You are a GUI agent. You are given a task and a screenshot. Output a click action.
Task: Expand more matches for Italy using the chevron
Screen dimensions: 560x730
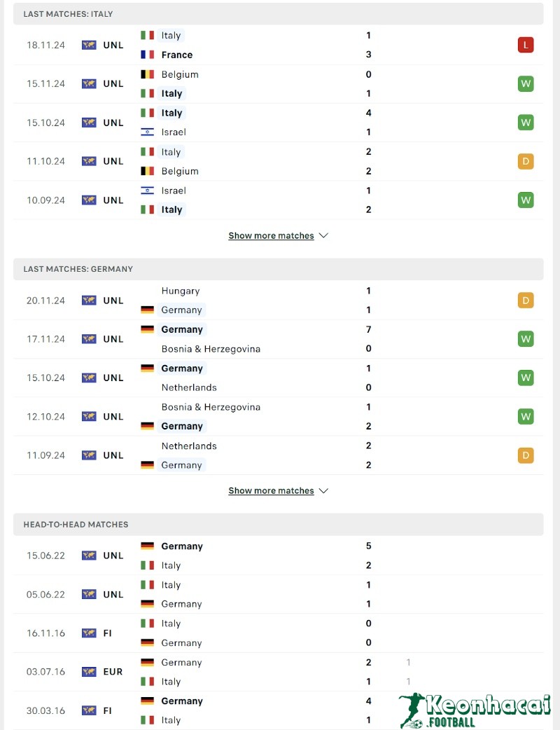(323, 235)
